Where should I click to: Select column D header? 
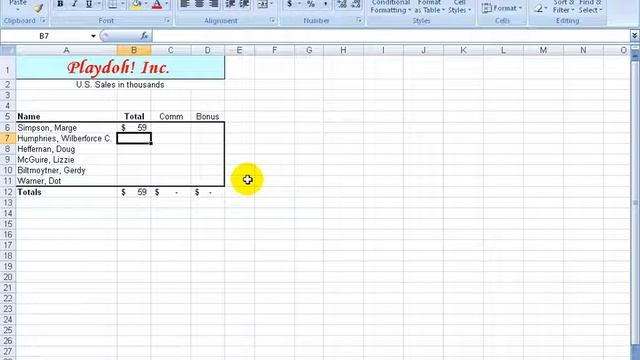point(207,50)
